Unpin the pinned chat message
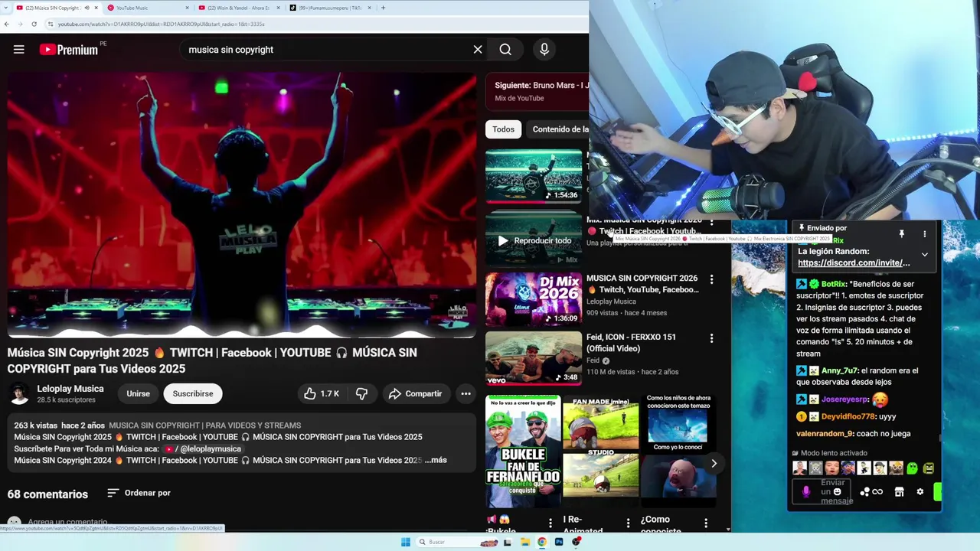Viewport: 980px width, 551px height. 901,233
